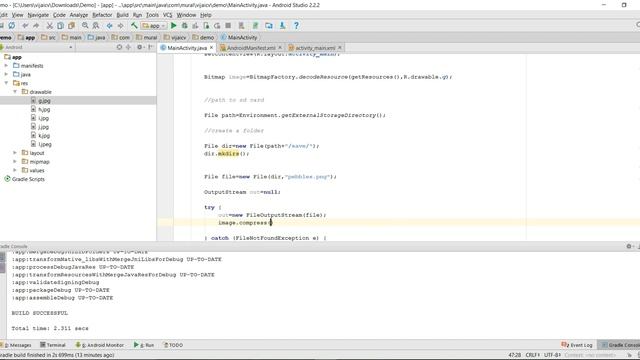Open the View menu
640x360 pixels.
coord(17,15)
